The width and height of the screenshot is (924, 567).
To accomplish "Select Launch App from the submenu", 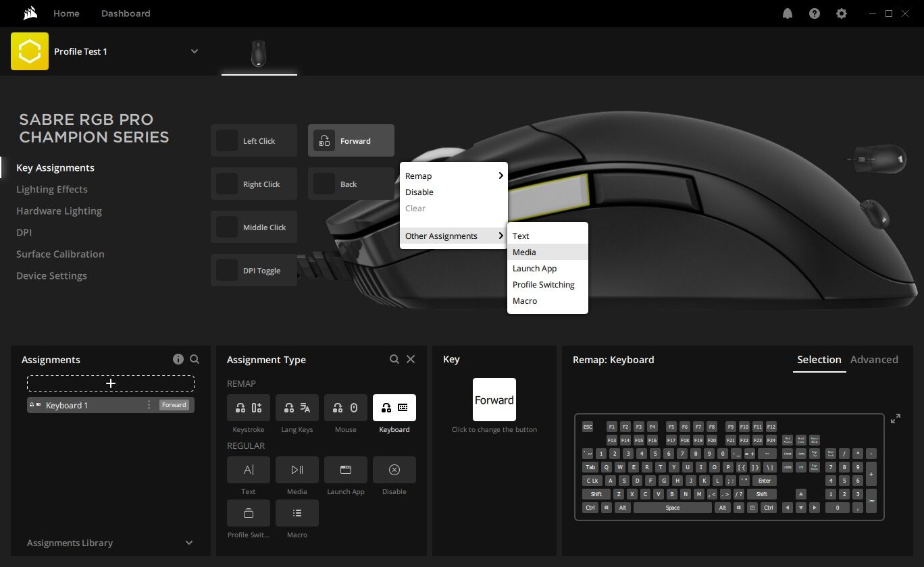I will (548, 268).
